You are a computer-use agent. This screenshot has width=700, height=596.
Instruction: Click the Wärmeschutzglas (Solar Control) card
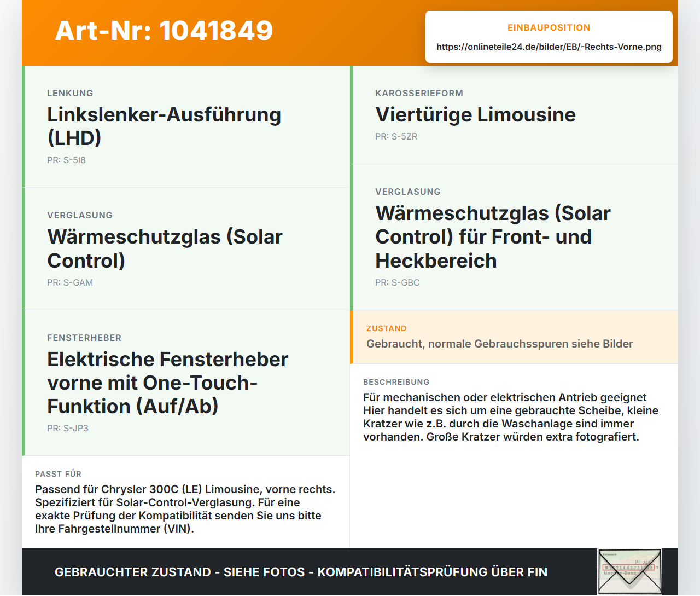click(x=186, y=249)
